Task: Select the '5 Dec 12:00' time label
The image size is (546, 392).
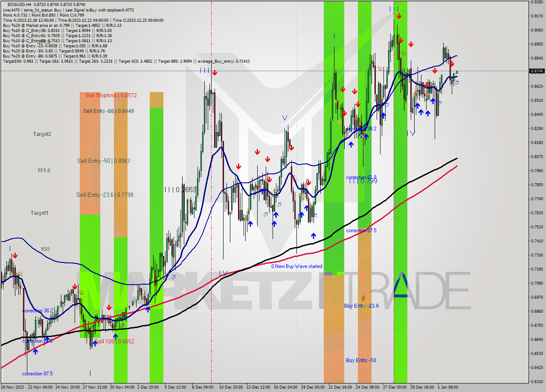Action: coord(175,387)
